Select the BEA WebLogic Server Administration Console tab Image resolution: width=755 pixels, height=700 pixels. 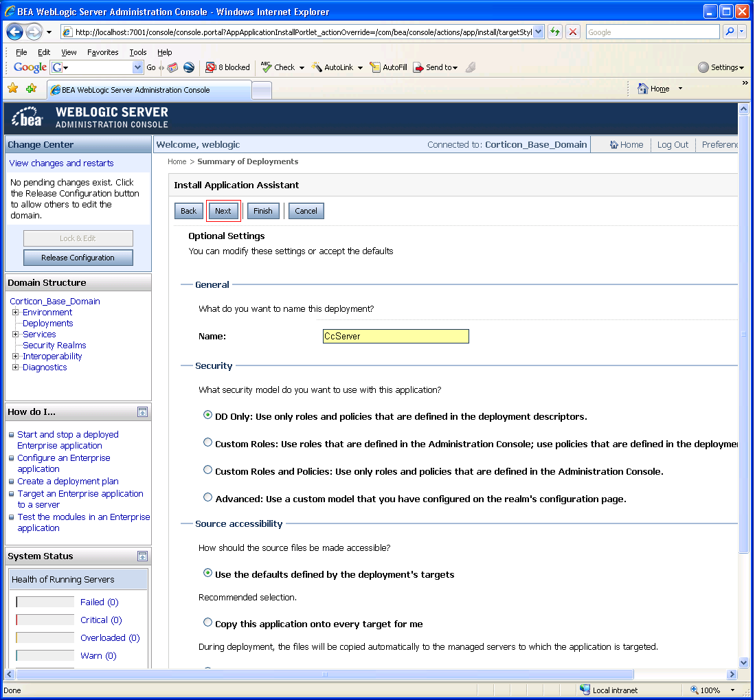(149, 90)
